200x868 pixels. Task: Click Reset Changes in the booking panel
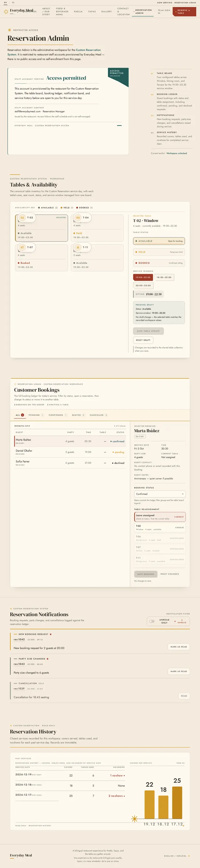170,574
